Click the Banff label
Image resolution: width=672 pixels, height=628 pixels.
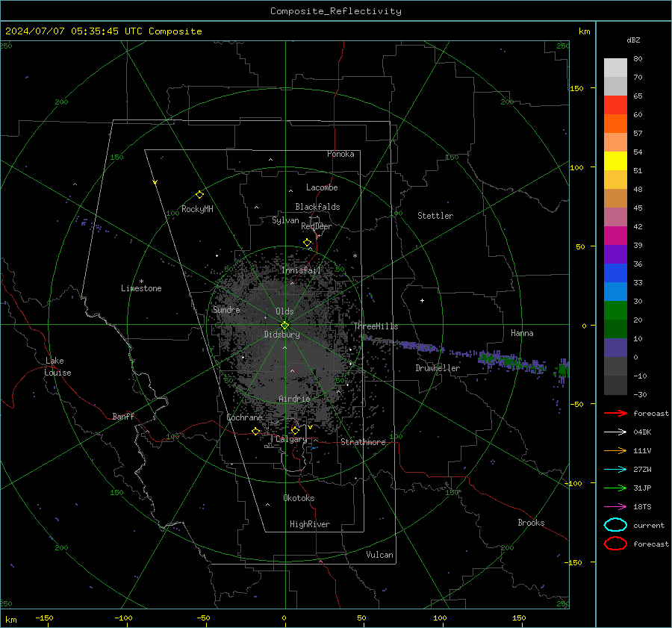coord(123,417)
